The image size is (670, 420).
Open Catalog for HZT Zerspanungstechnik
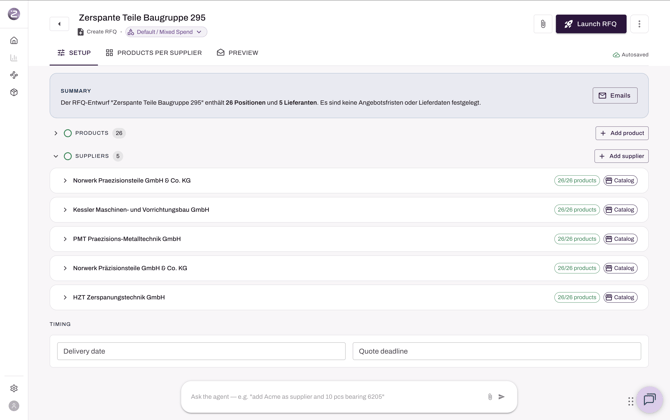pyautogui.click(x=620, y=297)
